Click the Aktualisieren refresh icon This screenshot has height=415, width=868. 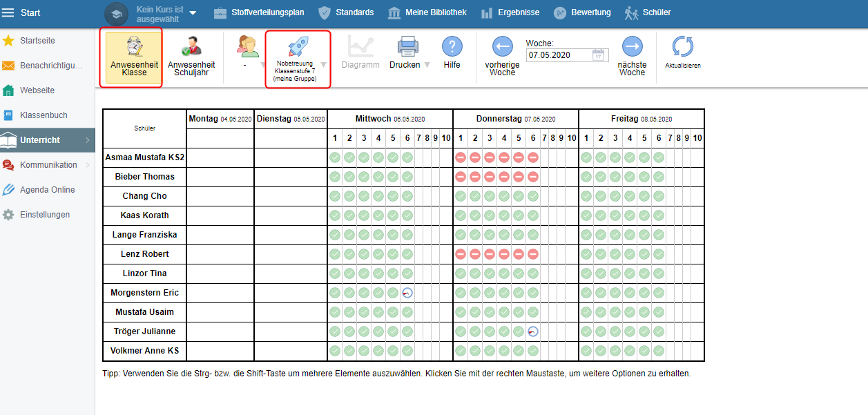point(683,46)
